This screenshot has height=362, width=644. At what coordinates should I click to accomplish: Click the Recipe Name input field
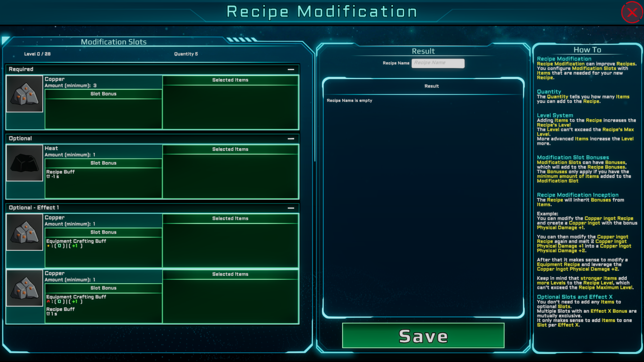point(437,63)
